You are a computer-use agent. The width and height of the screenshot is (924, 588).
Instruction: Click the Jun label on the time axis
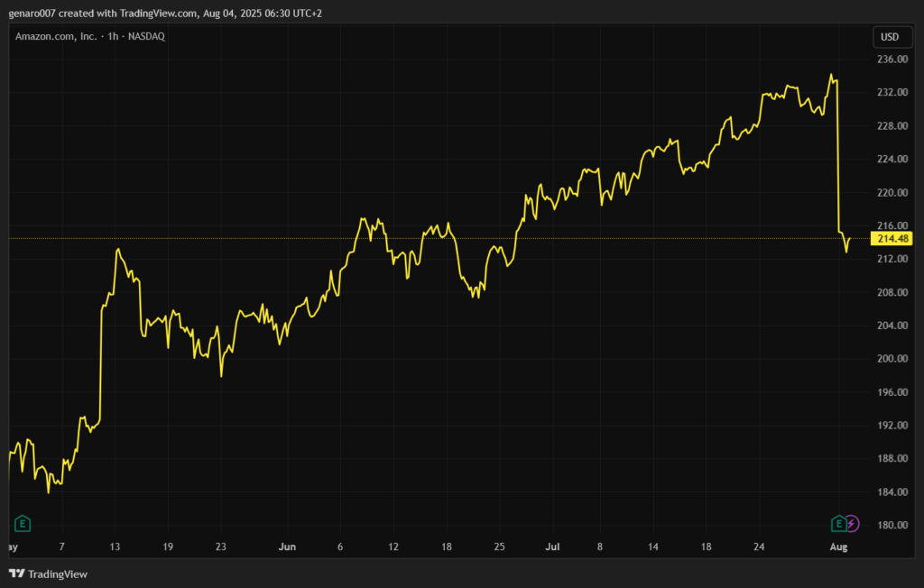(x=287, y=547)
